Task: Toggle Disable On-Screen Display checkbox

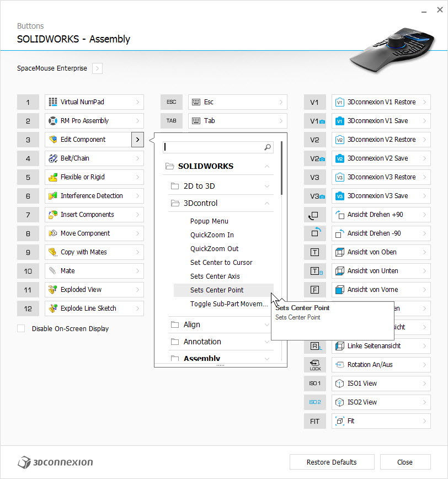Action: pos(21,329)
